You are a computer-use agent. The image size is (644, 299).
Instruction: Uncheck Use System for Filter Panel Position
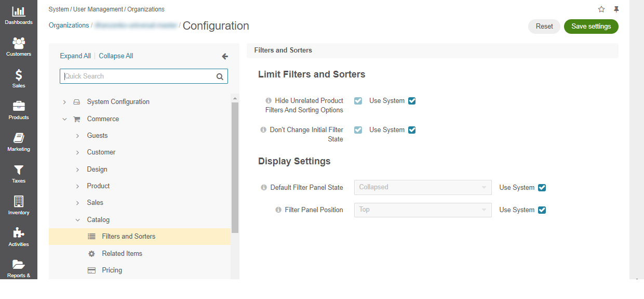[542, 210]
